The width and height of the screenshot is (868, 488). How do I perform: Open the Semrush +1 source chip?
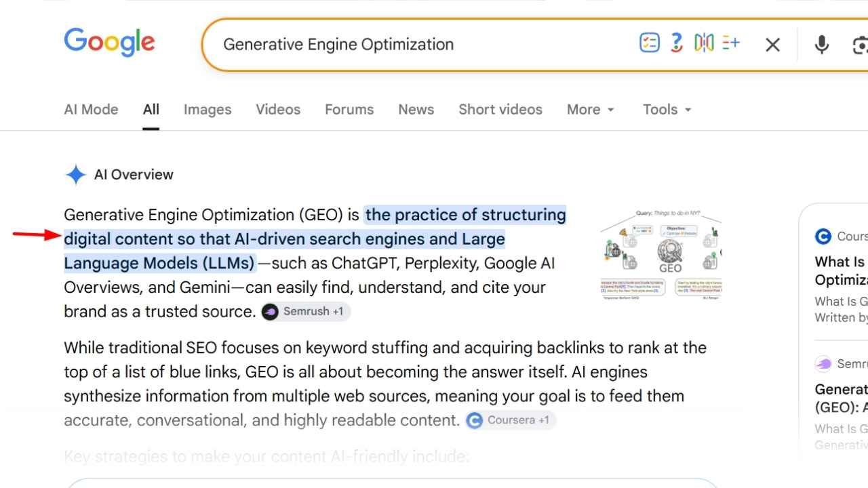pyautogui.click(x=306, y=312)
